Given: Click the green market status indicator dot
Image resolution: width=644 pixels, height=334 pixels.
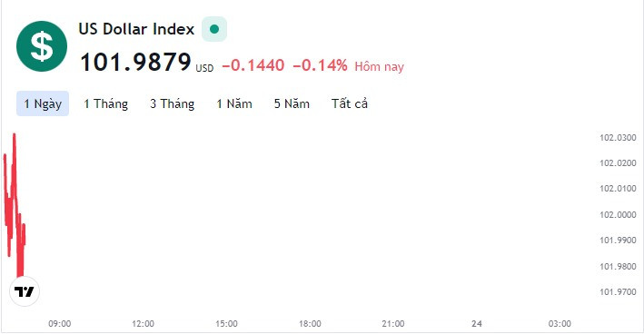Looking at the screenshot, I should 214,29.
